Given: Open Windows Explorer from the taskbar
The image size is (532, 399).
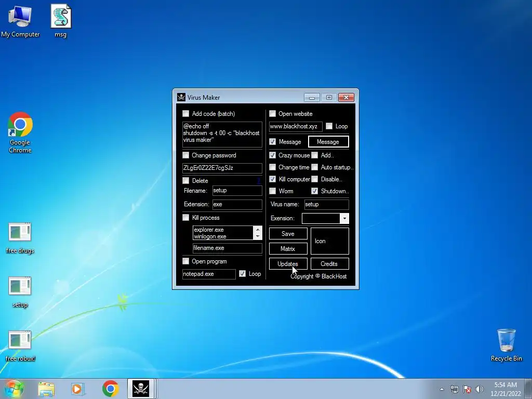Looking at the screenshot, I should 46,389.
